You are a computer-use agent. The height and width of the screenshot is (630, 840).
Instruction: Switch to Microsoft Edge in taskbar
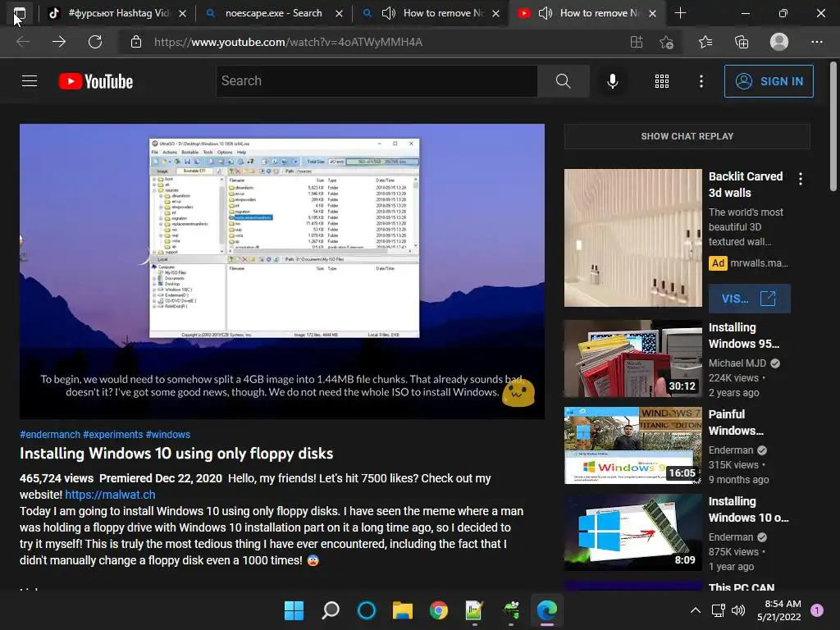(547, 610)
